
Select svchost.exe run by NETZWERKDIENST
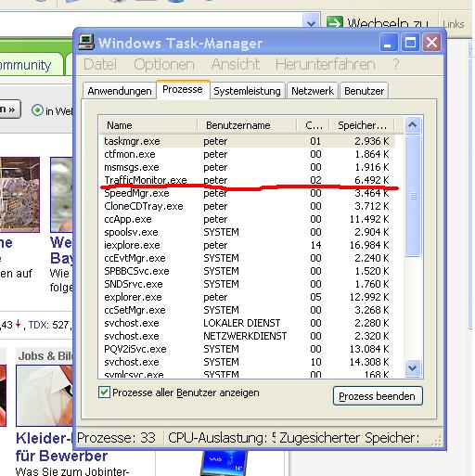pos(247,336)
